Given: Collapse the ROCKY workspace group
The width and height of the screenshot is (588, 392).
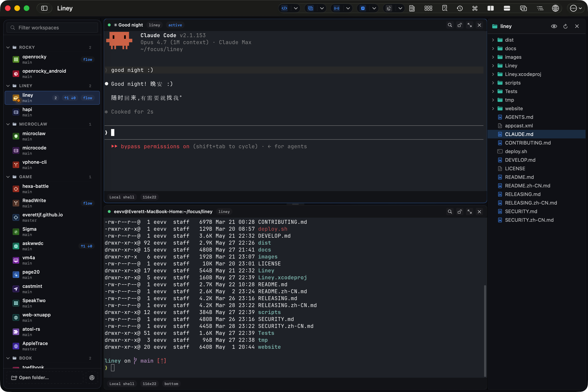Looking at the screenshot, I should (x=8, y=47).
